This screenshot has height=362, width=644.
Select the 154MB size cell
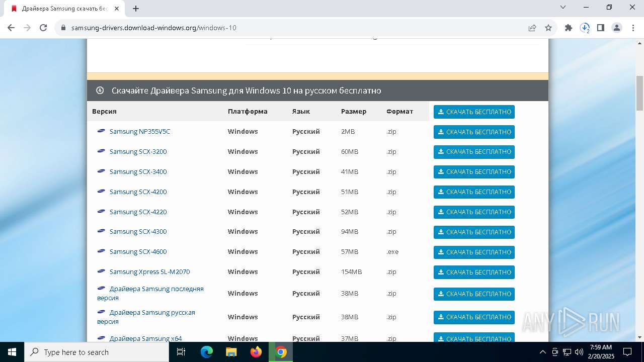pyautogui.click(x=351, y=271)
